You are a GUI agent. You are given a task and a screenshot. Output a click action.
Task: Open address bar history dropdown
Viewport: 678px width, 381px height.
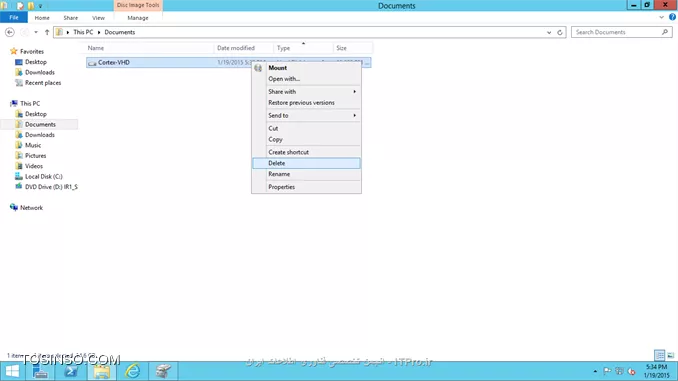549,32
